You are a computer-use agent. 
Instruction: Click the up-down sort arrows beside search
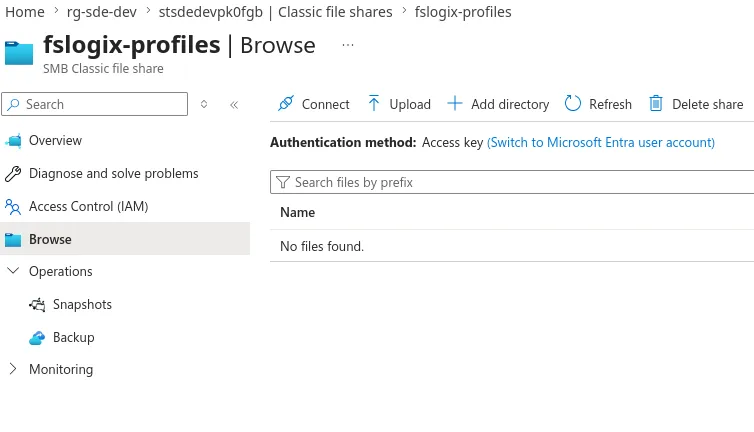pos(204,104)
